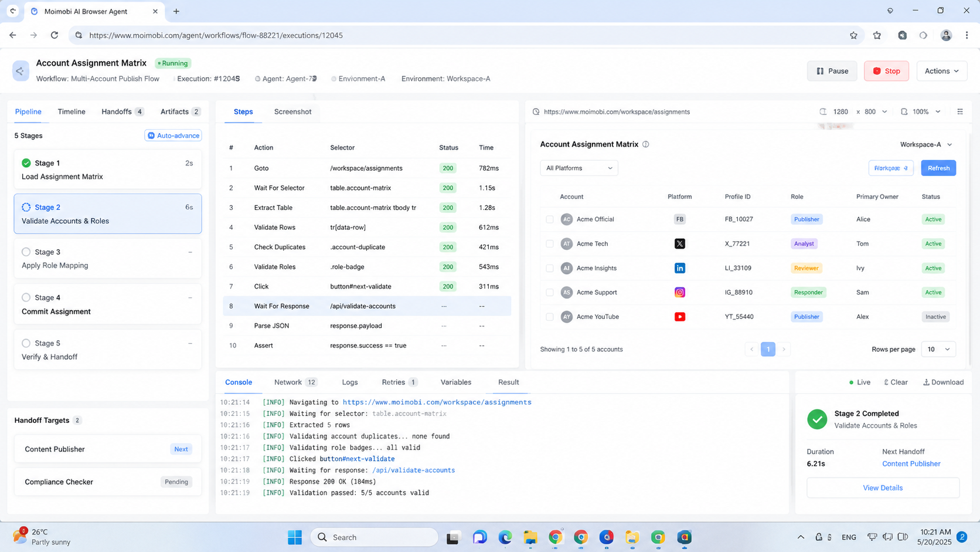980x552 pixels.
Task: Switch to the Handoffs tab
Action: point(122,111)
